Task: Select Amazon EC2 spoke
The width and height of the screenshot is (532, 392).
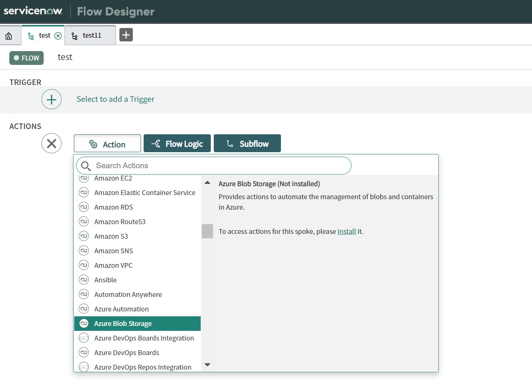Action: pyautogui.click(x=137, y=178)
